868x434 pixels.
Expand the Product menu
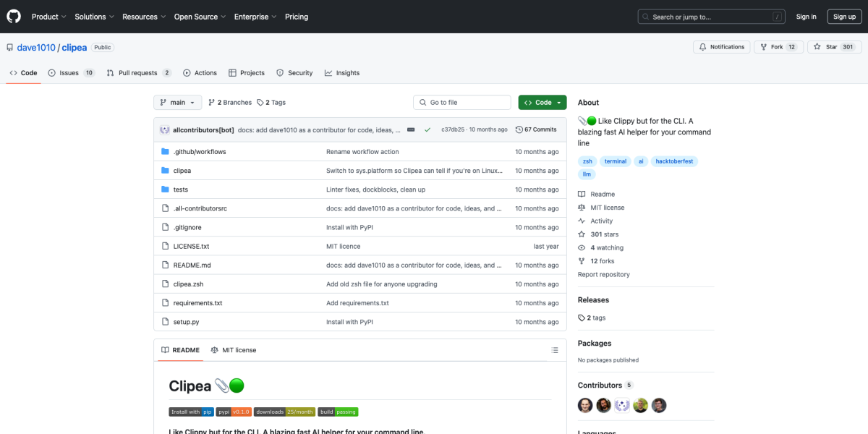click(x=48, y=17)
